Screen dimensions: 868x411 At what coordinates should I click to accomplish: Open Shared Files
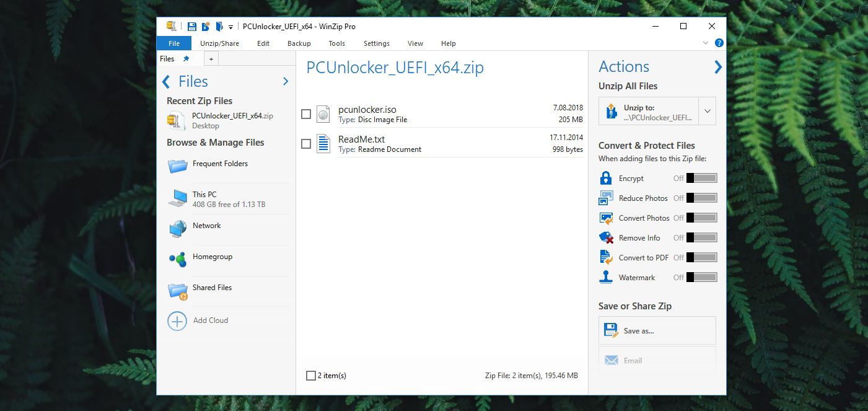[x=212, y=288]
